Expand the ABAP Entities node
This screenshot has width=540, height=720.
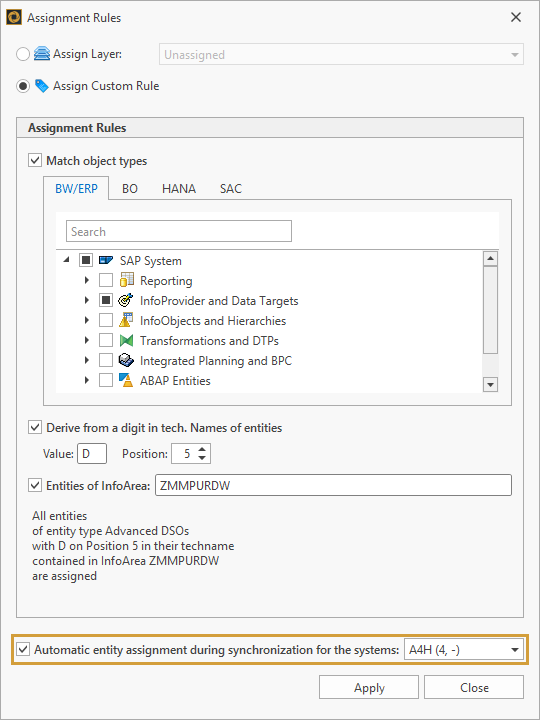point(87,380)
